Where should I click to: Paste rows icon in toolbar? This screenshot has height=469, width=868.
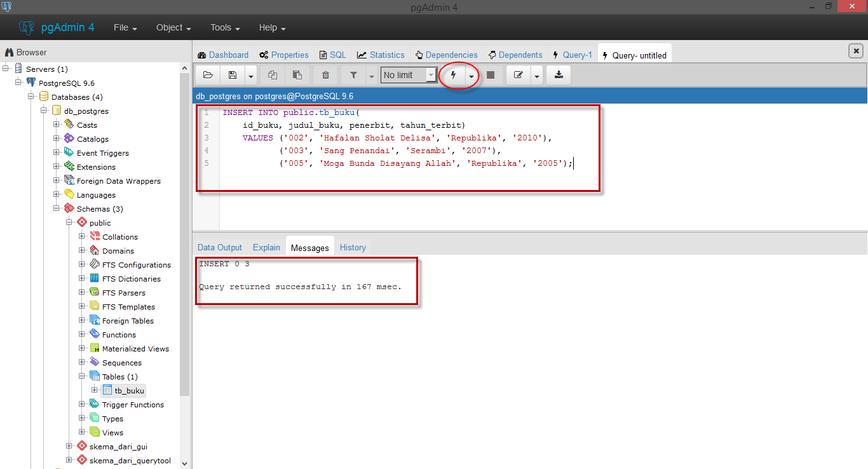pyautogui.click(x=297, y=75)
